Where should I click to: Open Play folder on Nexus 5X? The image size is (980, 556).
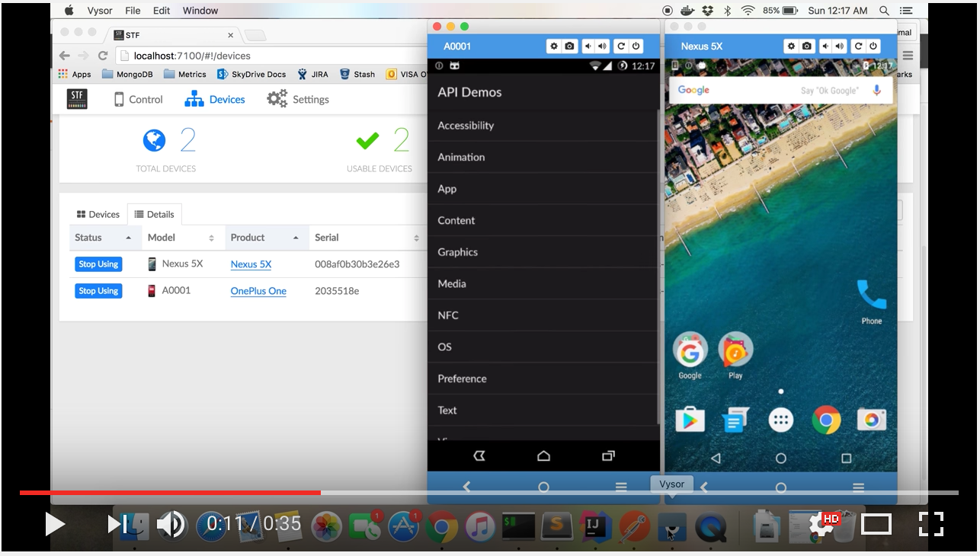pos(735,356)
